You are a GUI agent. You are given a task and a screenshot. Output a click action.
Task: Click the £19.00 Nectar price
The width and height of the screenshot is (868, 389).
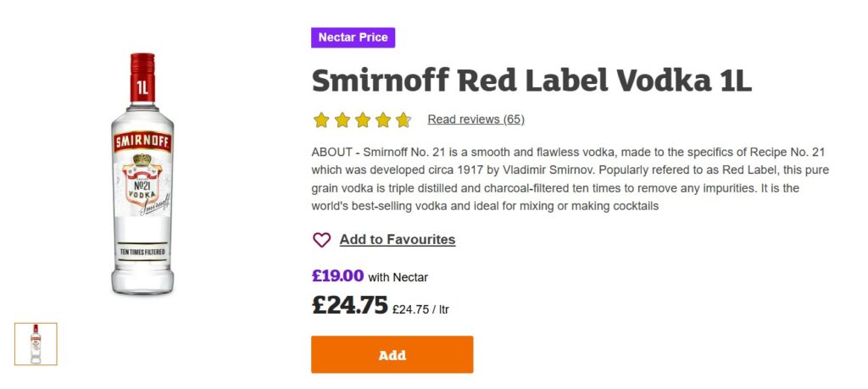[337, 275]
